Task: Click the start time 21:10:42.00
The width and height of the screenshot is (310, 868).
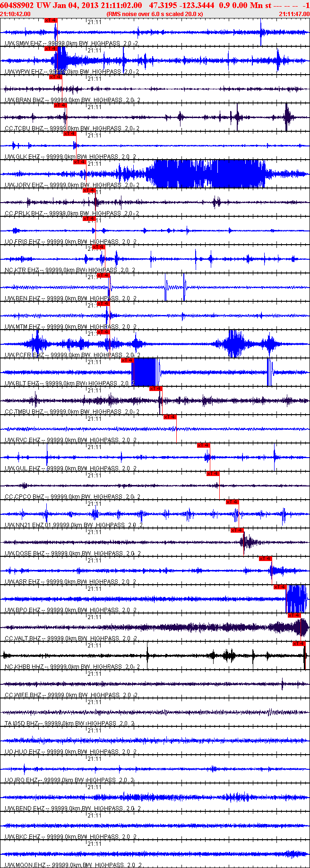Action: click(x=15, y=14)
